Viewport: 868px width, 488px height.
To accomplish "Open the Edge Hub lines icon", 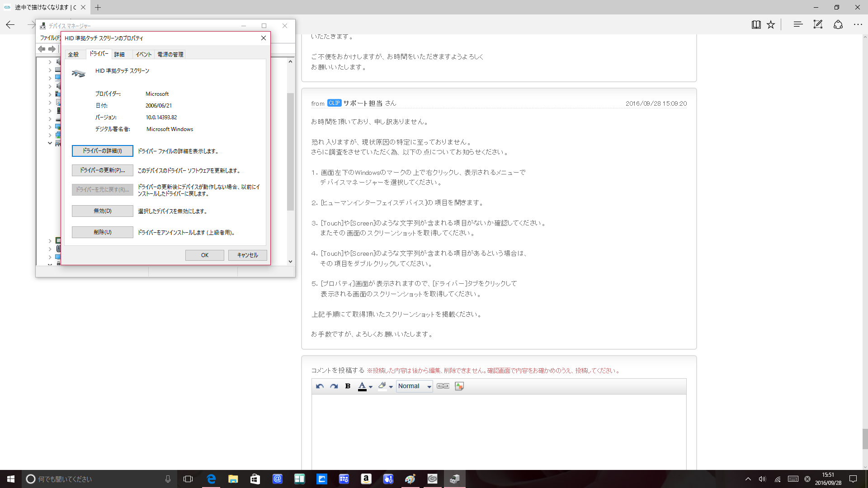I will pos(798,25).
